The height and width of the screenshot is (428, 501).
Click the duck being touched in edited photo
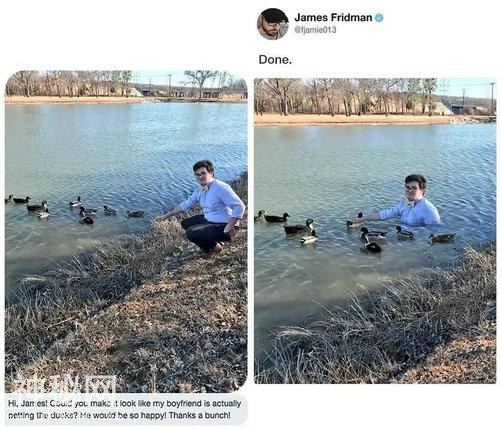tap(355, 221)
